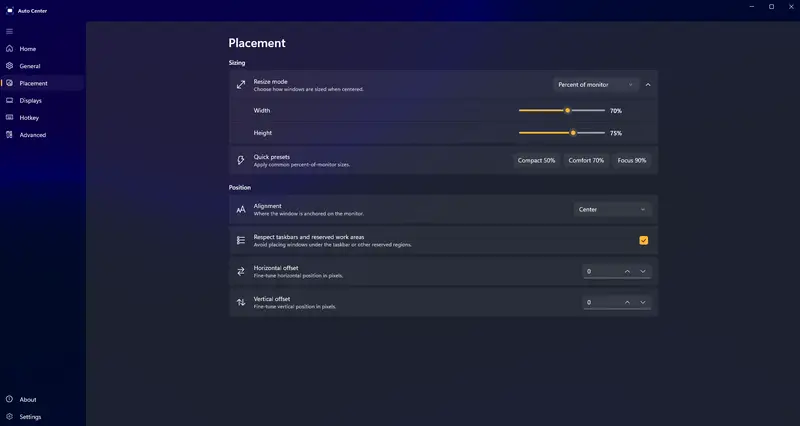Viewport: 800px width, 426px height.
Task: Apply the Focus 90% preset
Action: coord(632,160)
